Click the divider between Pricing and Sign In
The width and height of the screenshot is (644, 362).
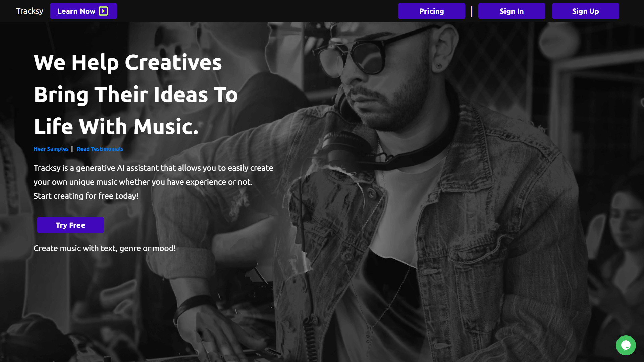click(472, 11)
